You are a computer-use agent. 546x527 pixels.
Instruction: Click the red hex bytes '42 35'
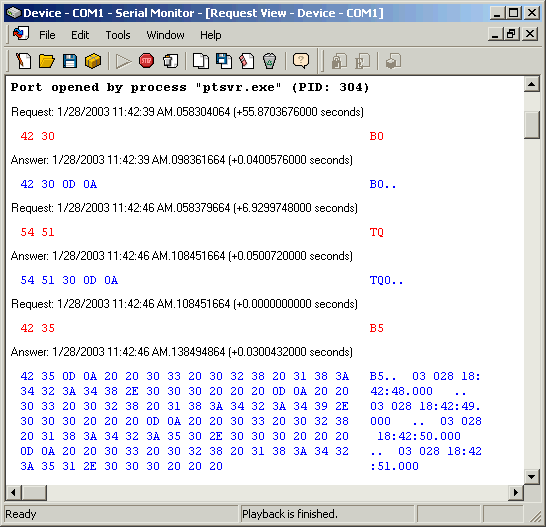click(x=38, y=328)
